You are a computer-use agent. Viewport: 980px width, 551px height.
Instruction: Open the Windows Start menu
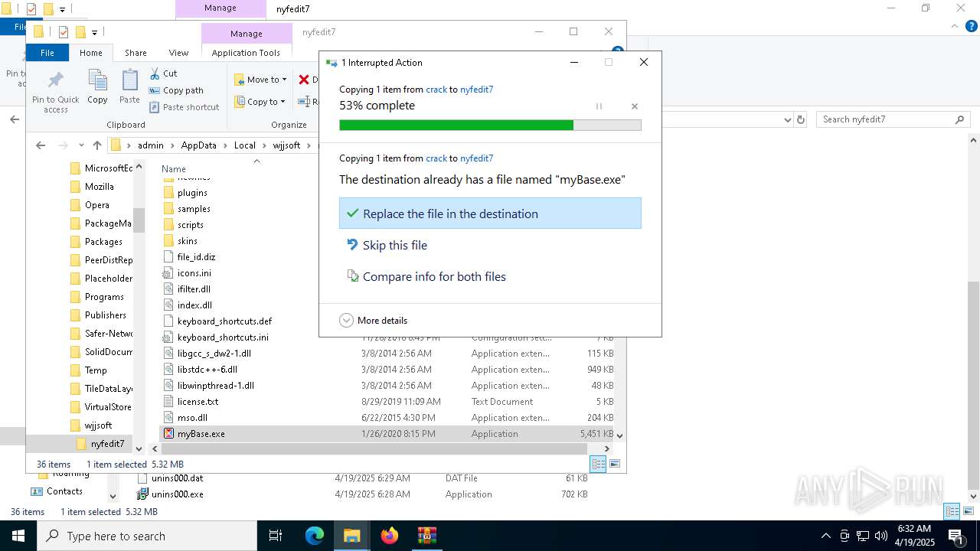point(18,536)
